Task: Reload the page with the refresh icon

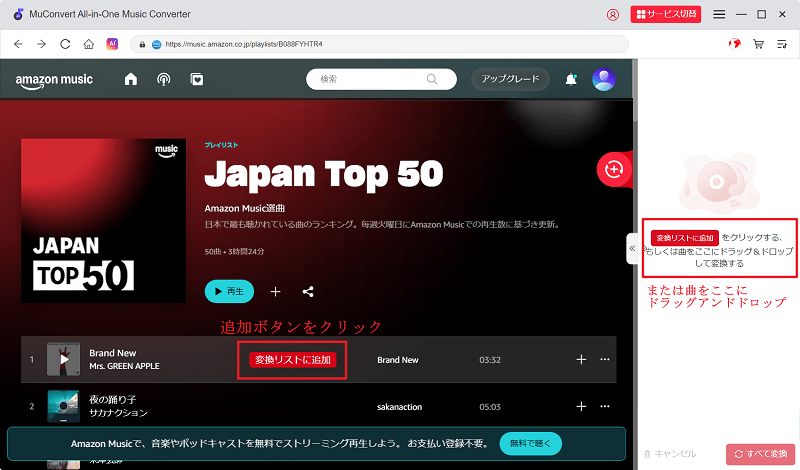Action: pos(65,44)
